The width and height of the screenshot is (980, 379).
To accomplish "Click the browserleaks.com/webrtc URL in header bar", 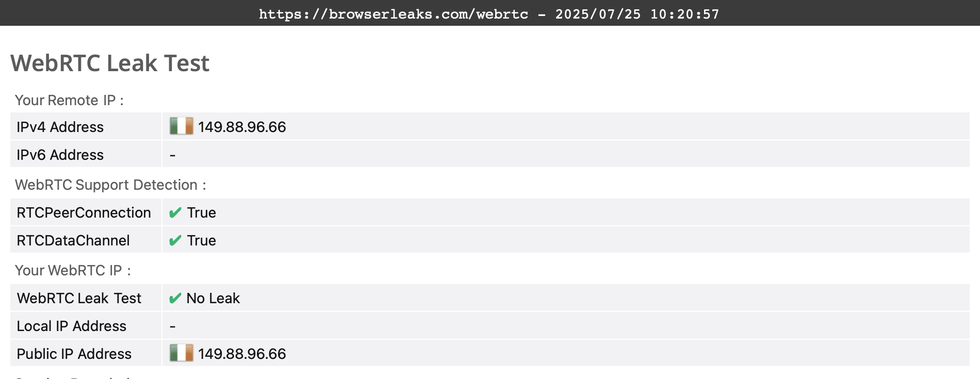I will point(394,14).
